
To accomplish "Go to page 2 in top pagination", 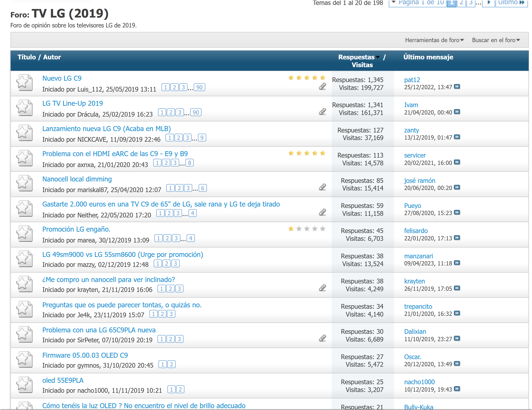I will pyautogui.click(x=462, y=3).
